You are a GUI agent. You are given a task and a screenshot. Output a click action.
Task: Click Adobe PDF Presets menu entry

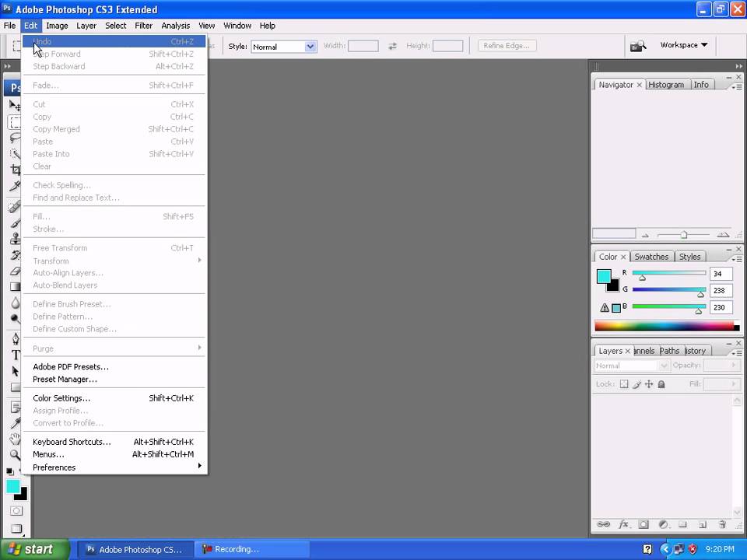pyautogui.click(x=115, y=366)
